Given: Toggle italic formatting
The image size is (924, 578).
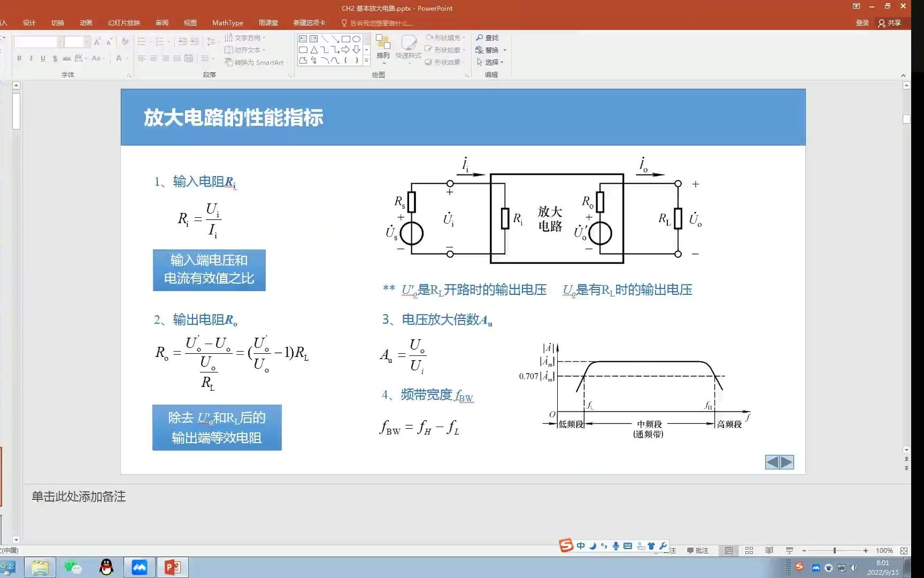Looking at the screenshot, I should coord(30,58).
